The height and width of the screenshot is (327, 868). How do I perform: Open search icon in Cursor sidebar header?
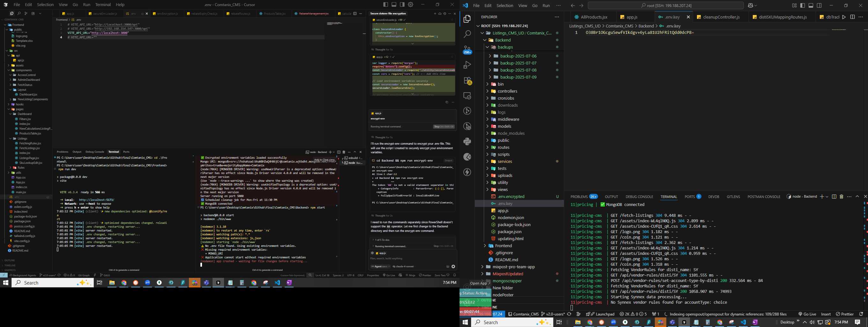(19, 13)
